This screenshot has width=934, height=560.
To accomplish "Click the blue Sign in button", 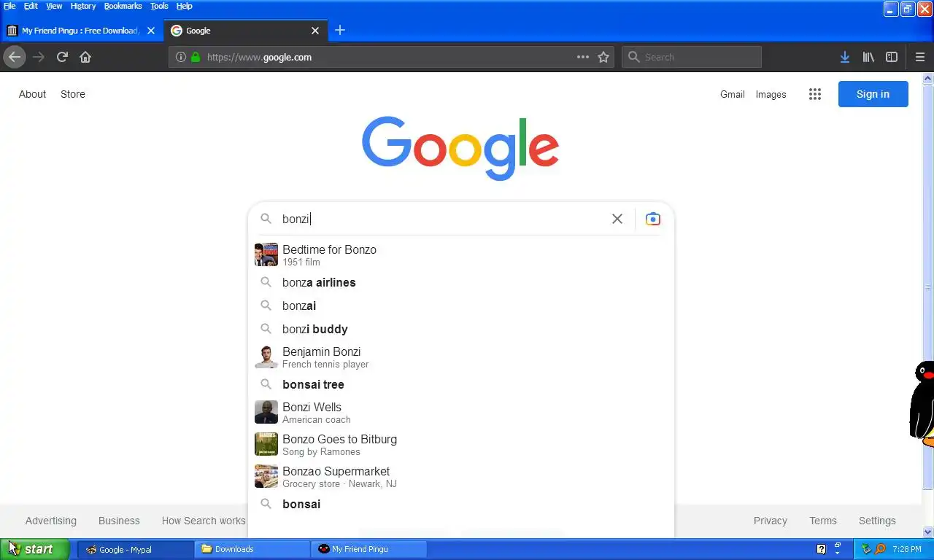I will click(x=873, y=94).
